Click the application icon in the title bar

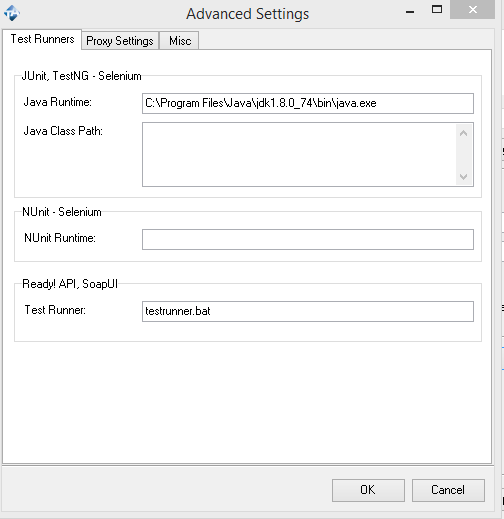12,13
